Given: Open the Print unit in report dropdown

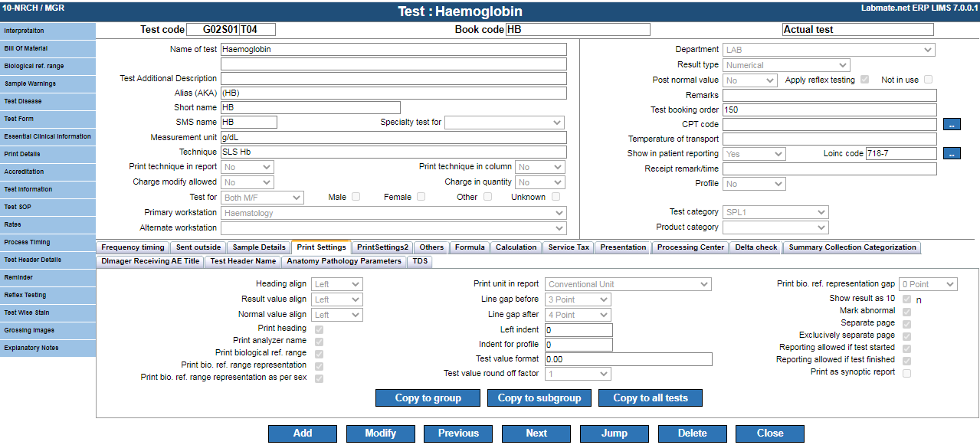Looking at the screenshot, I should [628, 284].
